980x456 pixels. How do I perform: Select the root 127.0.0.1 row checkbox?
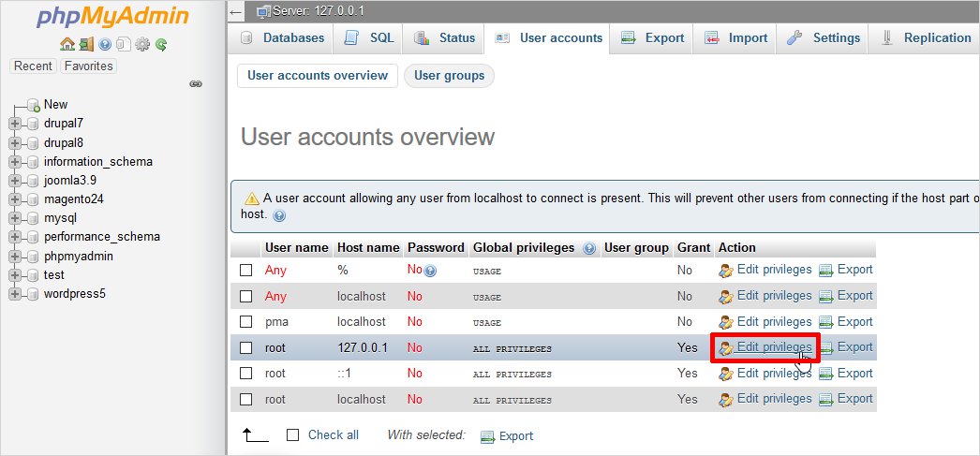[246, 347]
